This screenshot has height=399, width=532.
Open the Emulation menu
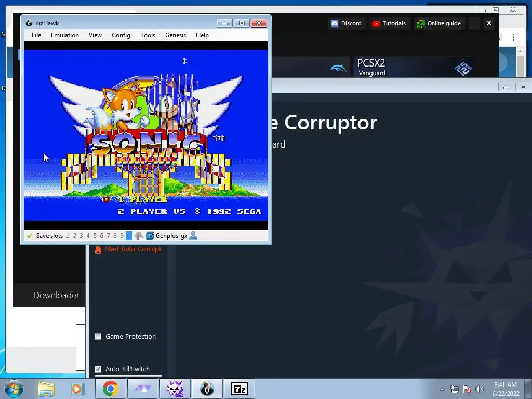(x=65, y=35)
